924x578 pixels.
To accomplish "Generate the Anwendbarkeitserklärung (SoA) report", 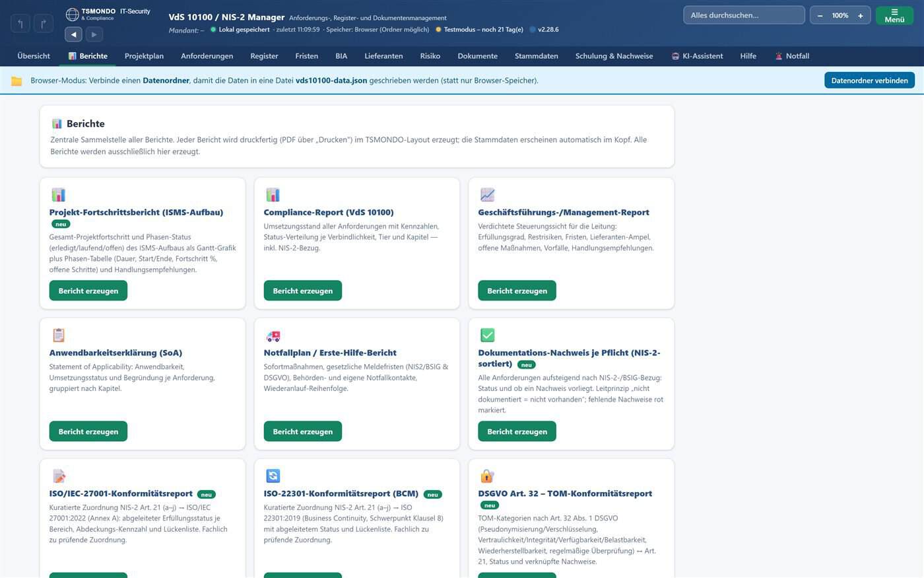I will coord(88,431).
